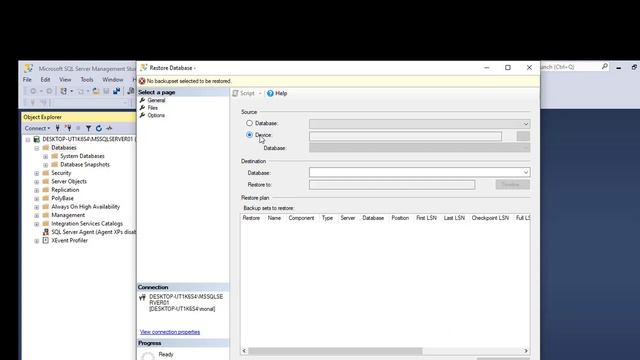640x360 pixels.
Task: Open Help in Restore Database dialog
Action: pyautogui.click(x=277, y=93)
